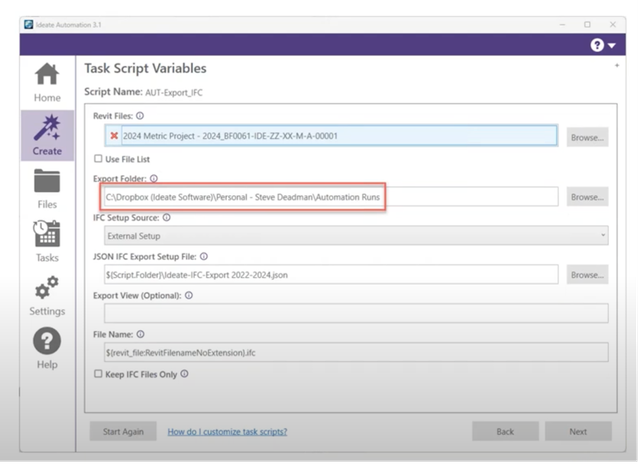Viewport: 640px width, 464px height.
Task: Browse for Revit Files
Action: [587, 137]
